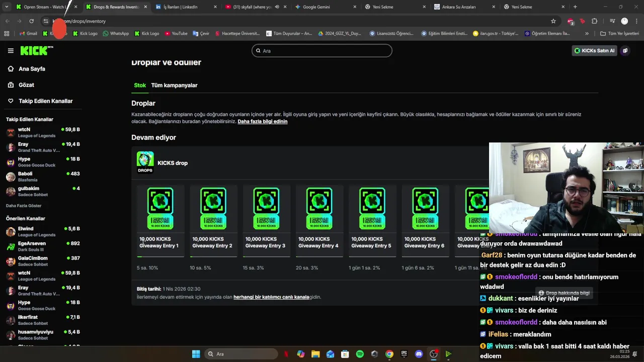The image size is (644, 362).
Task: Open gulbakim channel in sidebar
Action: [x=43, y=192]
